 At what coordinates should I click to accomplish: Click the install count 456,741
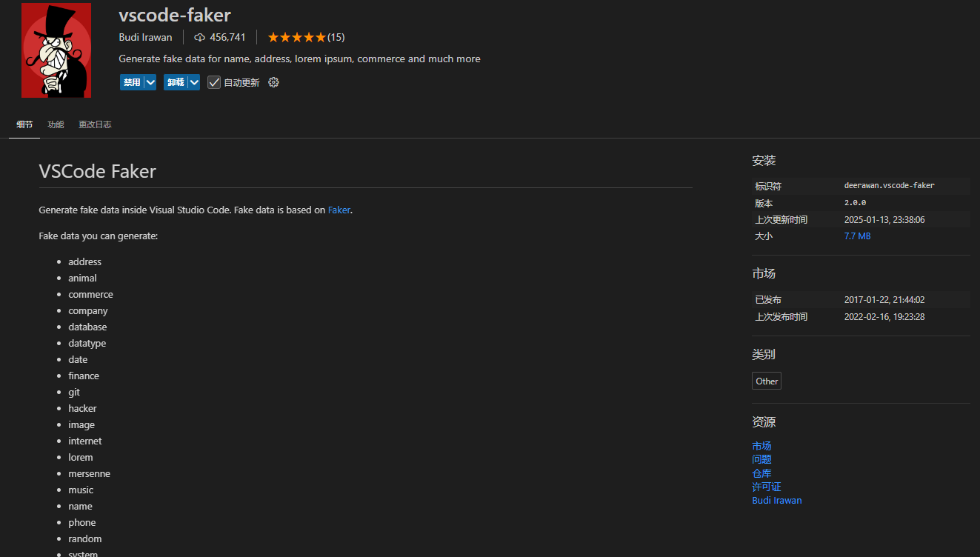coord(227,37)
